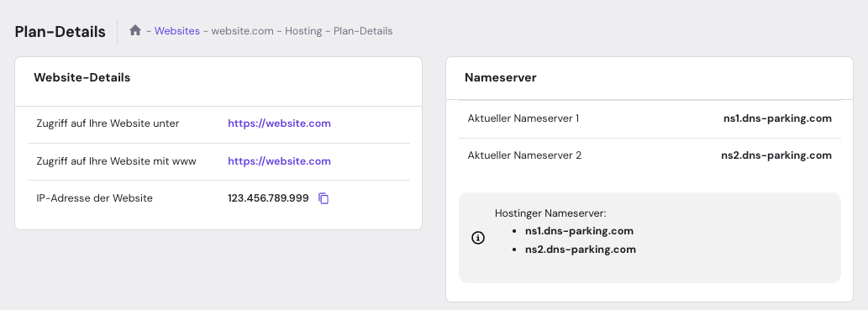Click Aktueller Nameserver 1 label
This screenshot has width=868, height=310.
pyautogui.click(x=523, y=118)
